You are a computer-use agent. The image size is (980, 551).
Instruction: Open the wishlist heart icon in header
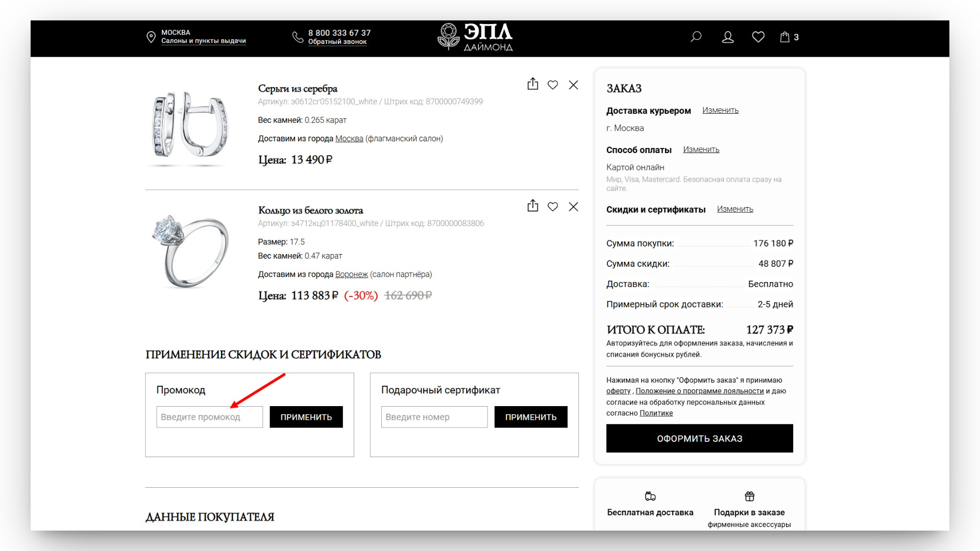pyautogui.click(x=758, y=37)
